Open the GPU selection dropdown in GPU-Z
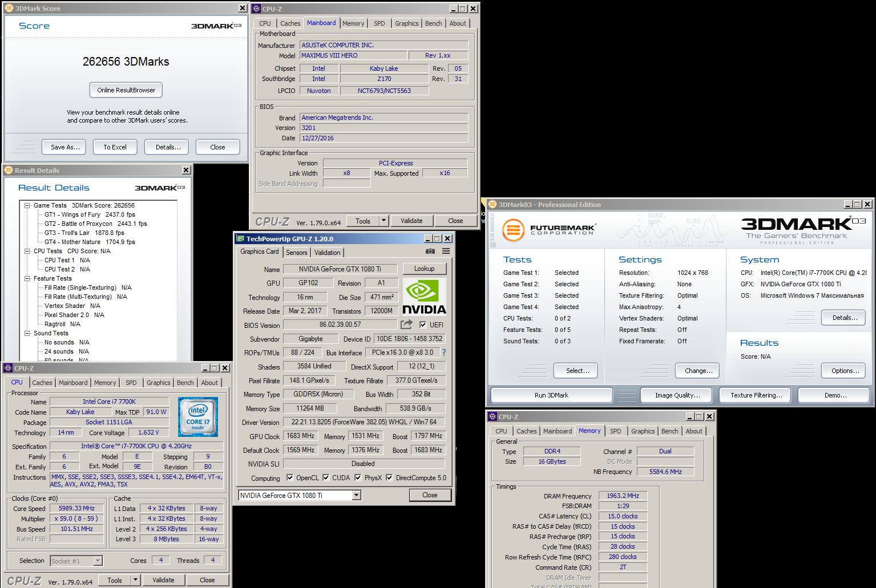This screenshot has width=876, height=588. click(x=357, y=496)
